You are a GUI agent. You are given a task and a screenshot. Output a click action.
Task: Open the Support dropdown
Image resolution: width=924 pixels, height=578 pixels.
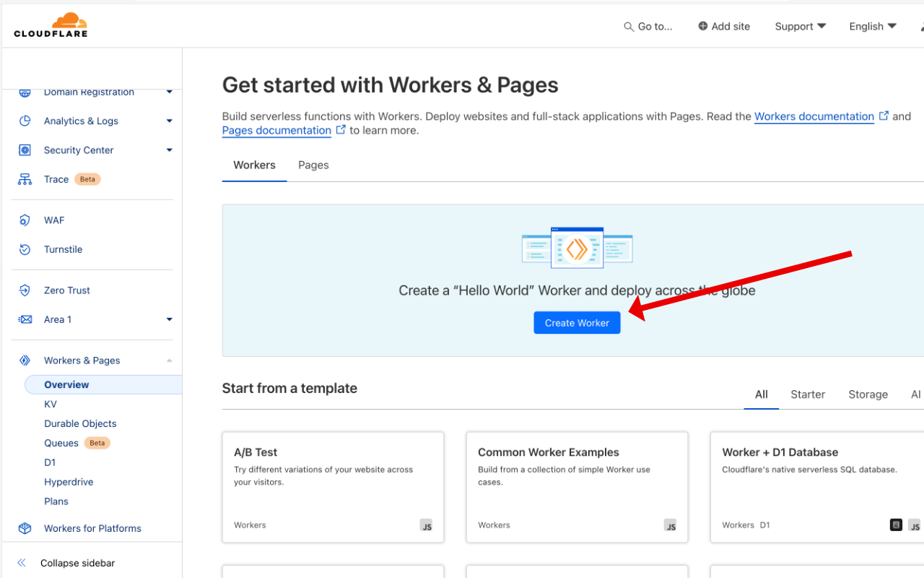click(x=800, y=26)
